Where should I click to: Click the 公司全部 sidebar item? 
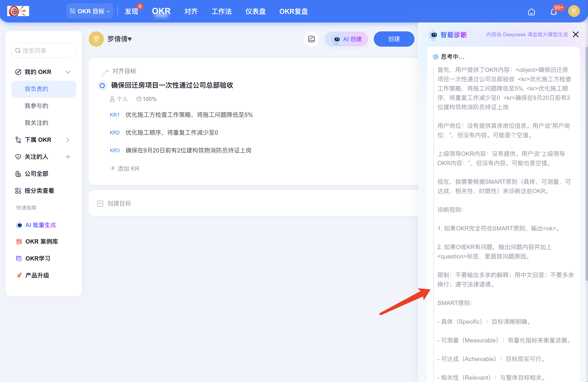[36, 173]
